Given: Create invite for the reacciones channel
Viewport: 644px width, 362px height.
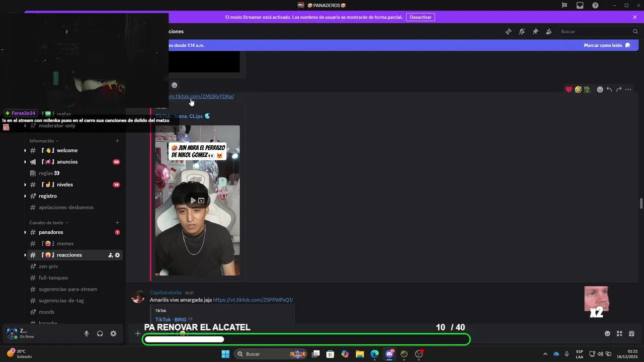Looking at the screenshot, I should (x=110, y=255).
